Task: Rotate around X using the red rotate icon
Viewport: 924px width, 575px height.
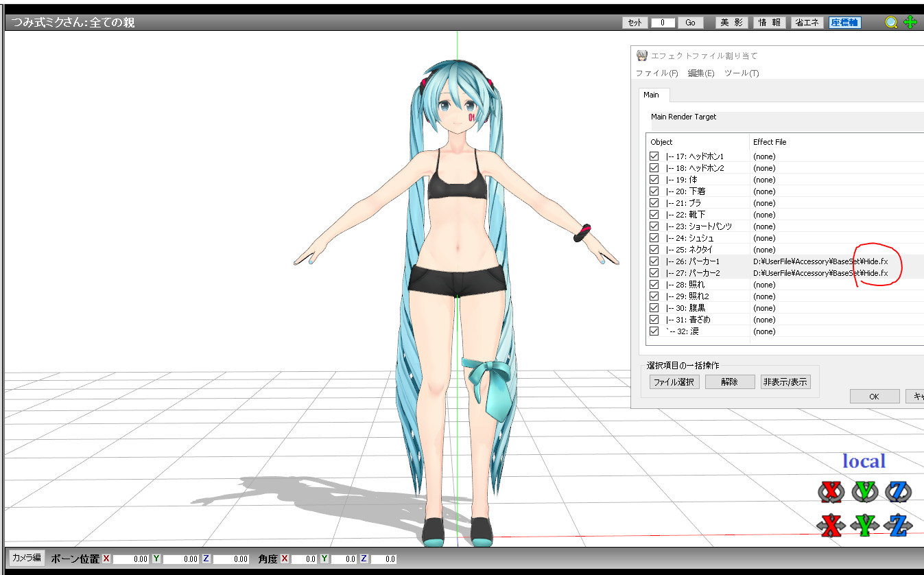Action: point(831,491)
